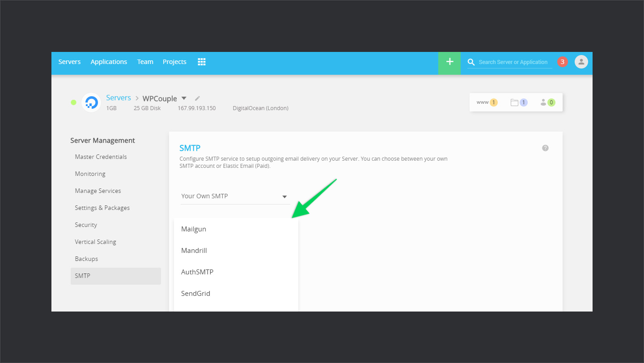Click the WPCouple server name
This screenshot has width=644, height=363.
(x=160, y=98)
